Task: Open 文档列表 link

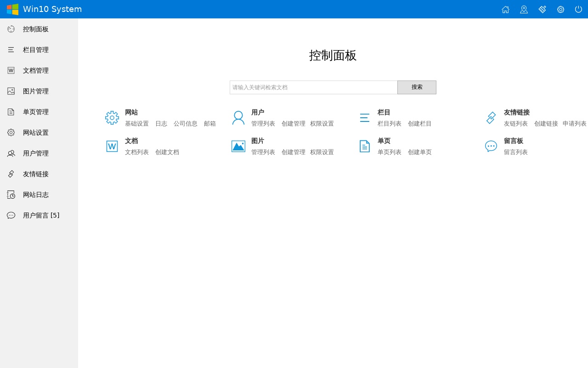Action: tap(137, 152)
